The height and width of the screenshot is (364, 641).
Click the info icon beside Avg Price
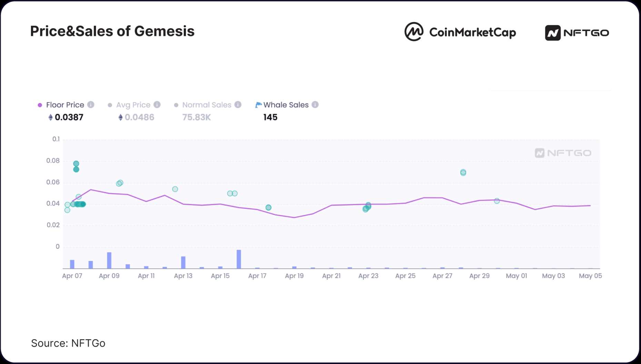(x=157, y=104)
